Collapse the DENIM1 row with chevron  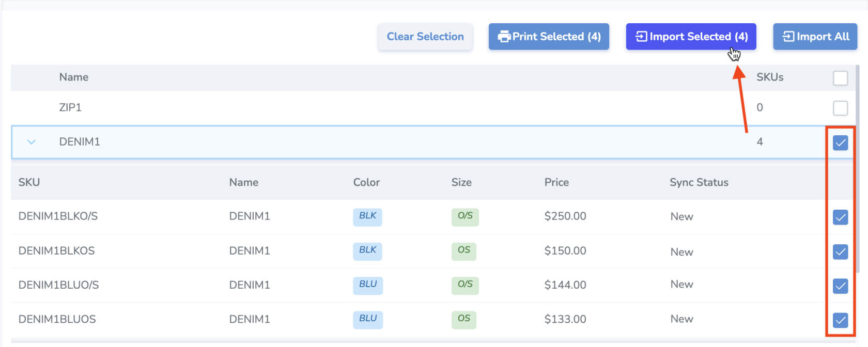tap(32, 142)
